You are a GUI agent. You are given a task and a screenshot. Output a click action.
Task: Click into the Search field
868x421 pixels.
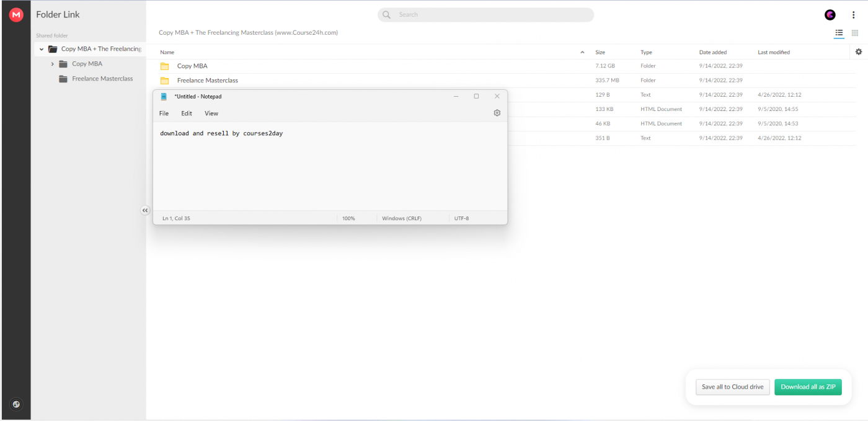[485, 15]
